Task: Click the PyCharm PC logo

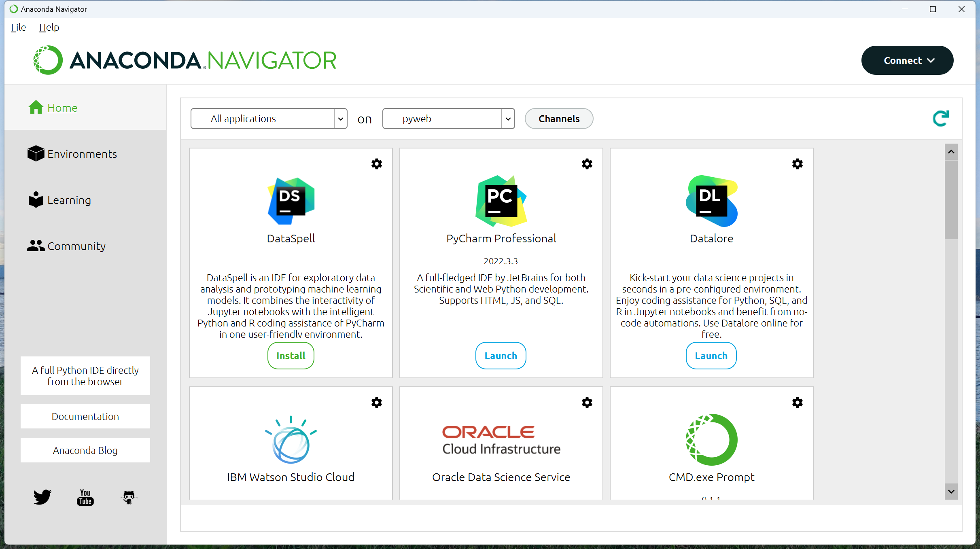Action: tap(501, 201)
